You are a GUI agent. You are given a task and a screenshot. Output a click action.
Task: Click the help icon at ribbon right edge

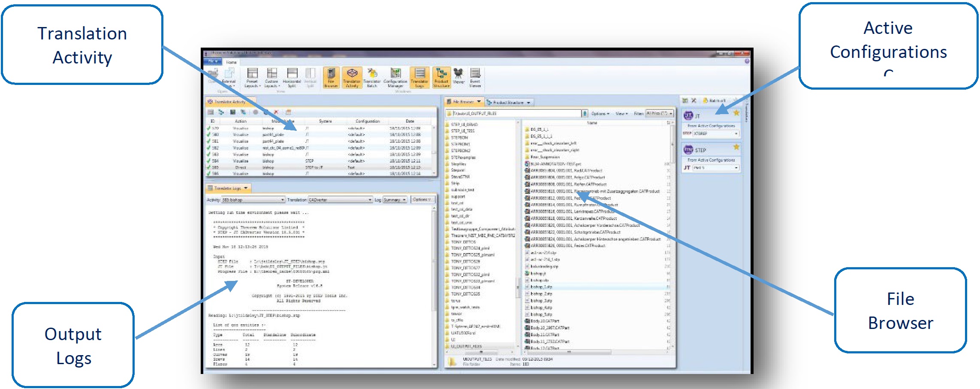(x=747, y=61)
